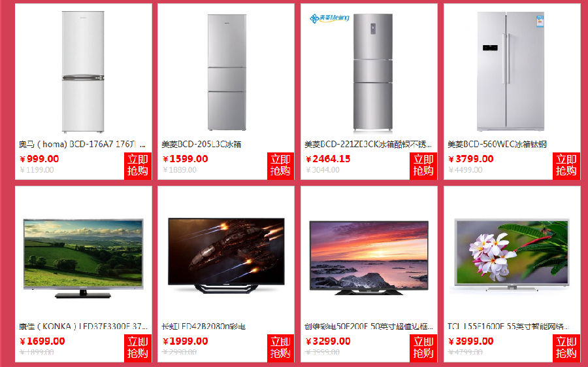Click buy-now button priced ¥2464.15
This screenshot has height=367, width=588.
423,166
